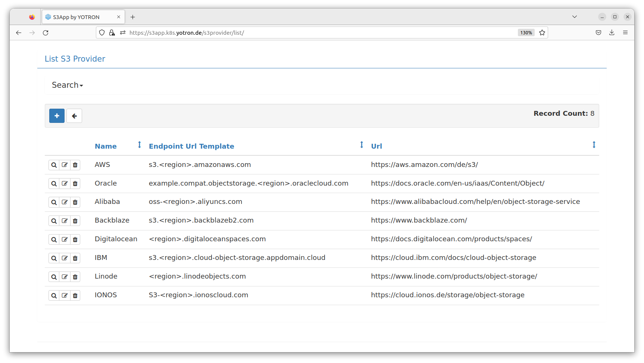This screenshot has height=363, width=644.
Task: Click sort arrows icon beside Url column
Action: (594, 145)
